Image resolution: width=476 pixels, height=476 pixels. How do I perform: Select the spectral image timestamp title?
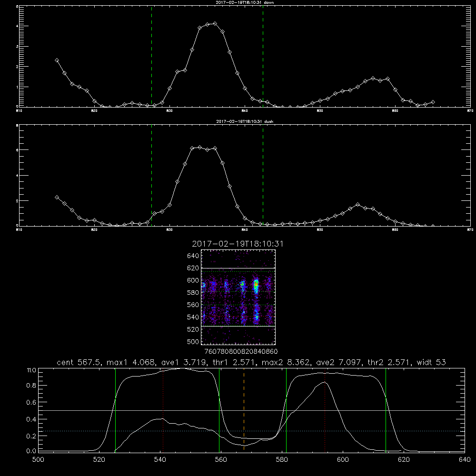tap(238, 244)
